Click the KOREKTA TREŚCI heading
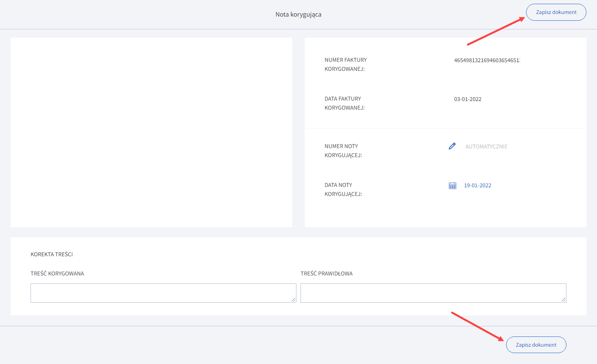Screen dimensions: 597x364 click(52, 254)
